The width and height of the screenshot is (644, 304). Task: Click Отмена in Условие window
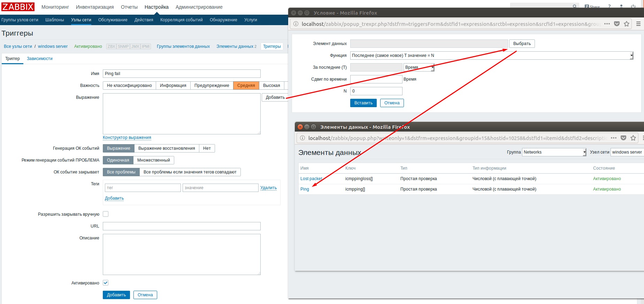point(392,103)
